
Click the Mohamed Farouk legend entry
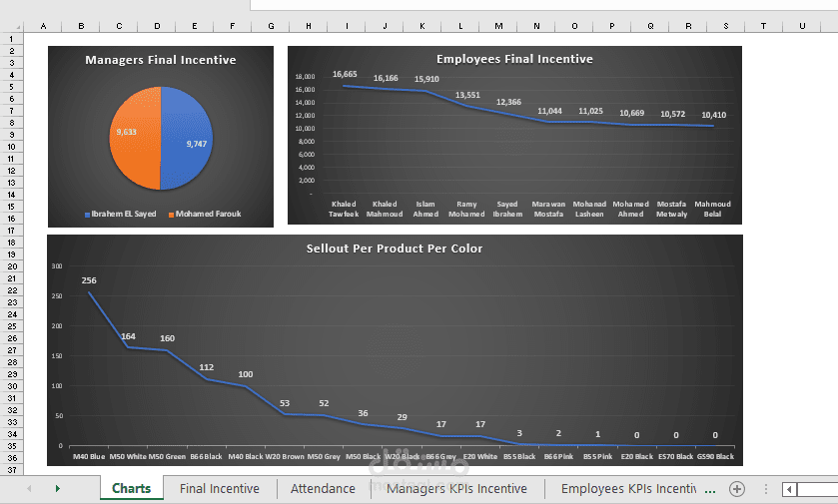point(205,214)
